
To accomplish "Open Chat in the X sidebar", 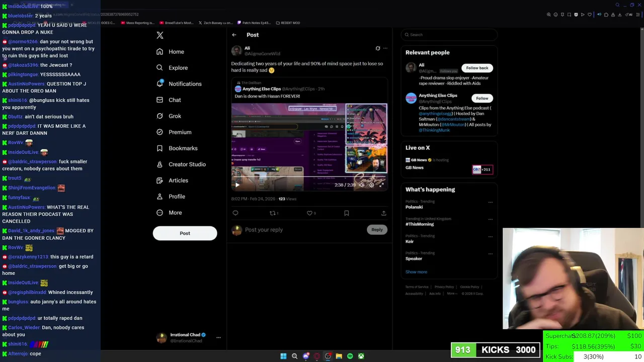I will point(169,100).
